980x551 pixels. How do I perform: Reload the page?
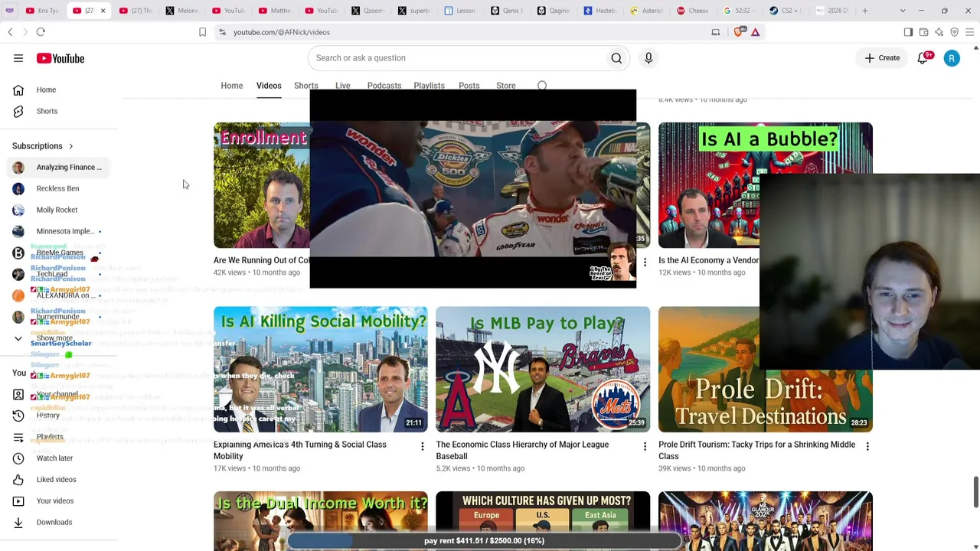(41, 32)
